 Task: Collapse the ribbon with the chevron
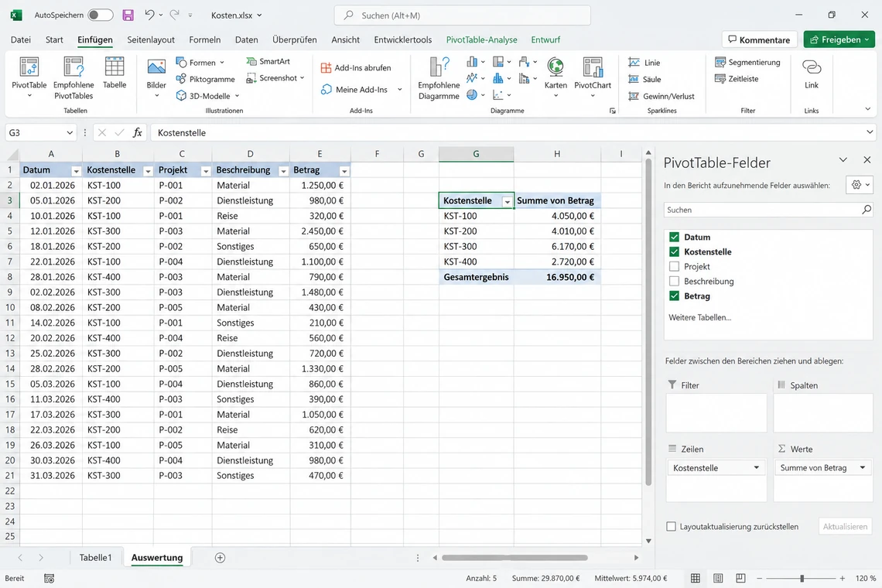pos(867,109)
